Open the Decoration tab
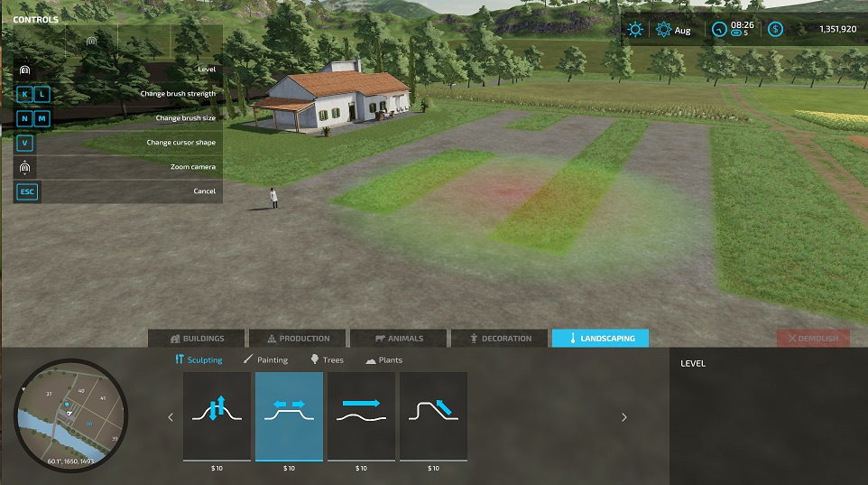The height and width of the screenshot is (485, 868). [x=501, y=339]
